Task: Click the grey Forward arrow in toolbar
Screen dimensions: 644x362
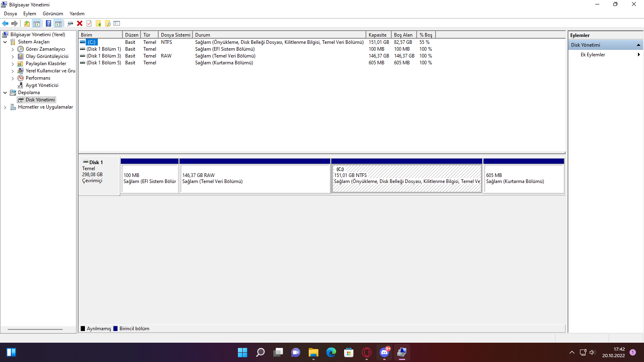Action: [x=14, y=24]
